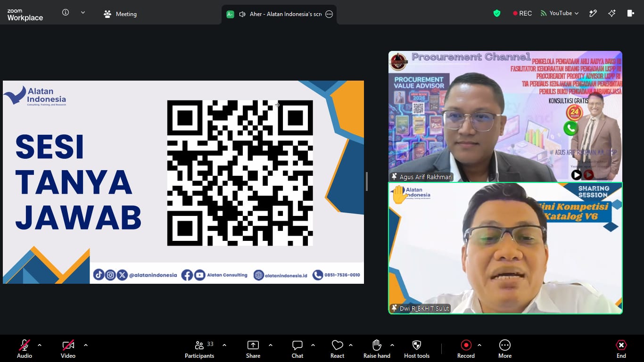644x362 pixels.
Task: Expand the recording options arrow
Action: pyautogui.click(x=479, y=345)
